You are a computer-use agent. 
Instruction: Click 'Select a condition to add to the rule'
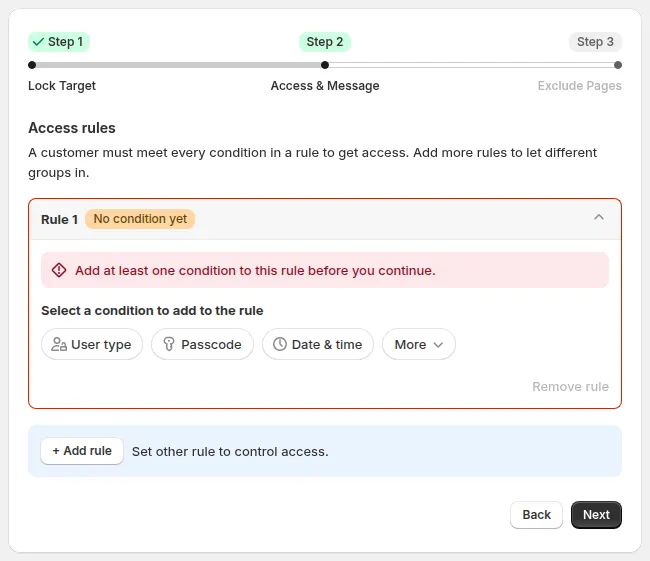pyautogui.click(x=152, y=311)
